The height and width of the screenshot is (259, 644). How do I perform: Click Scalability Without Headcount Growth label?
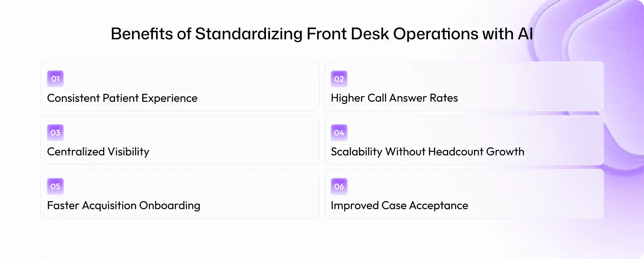click(427, 152)
